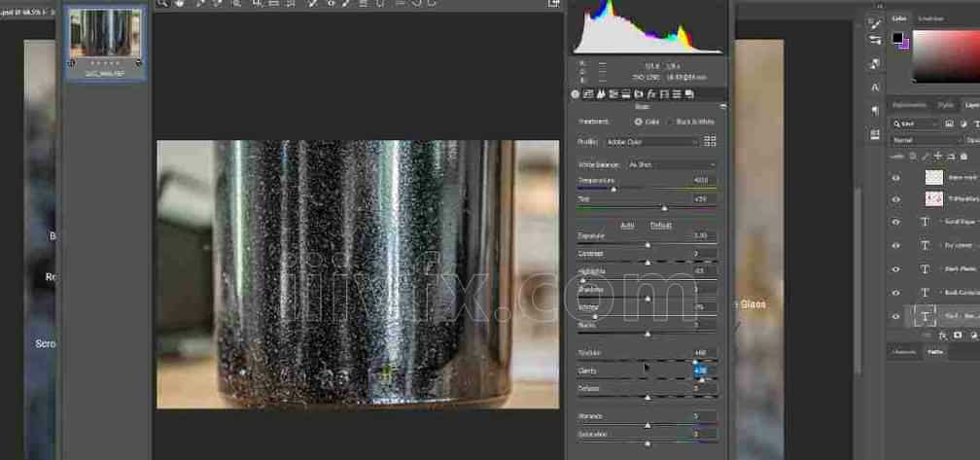Select the Black & White treatment radio button

click(x=671, y=122)
